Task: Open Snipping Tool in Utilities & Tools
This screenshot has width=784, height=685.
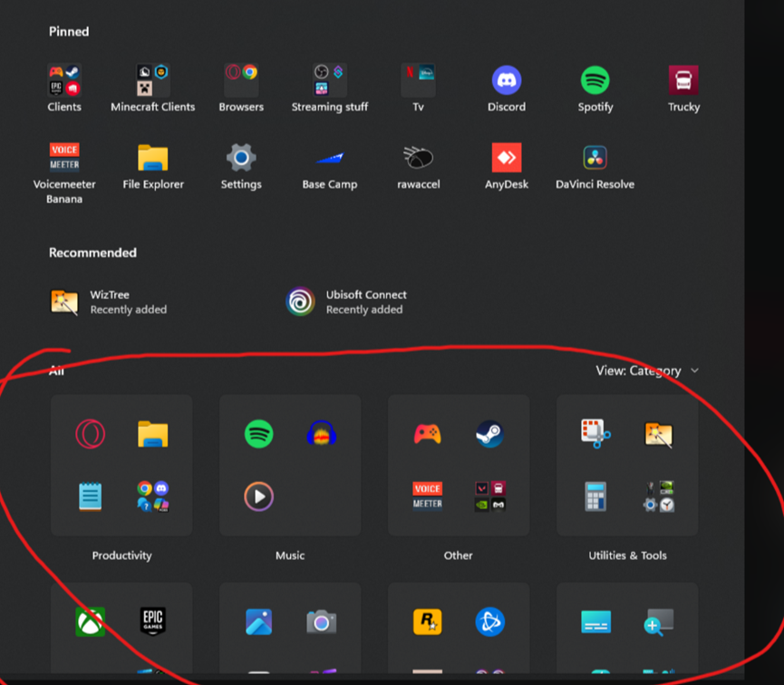Action: pyautogui.click(x=595, y=433)
